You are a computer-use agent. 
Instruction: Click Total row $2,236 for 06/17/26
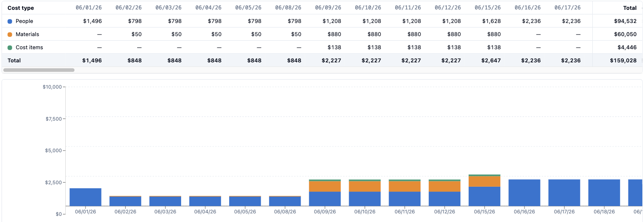tap(571, 61)
